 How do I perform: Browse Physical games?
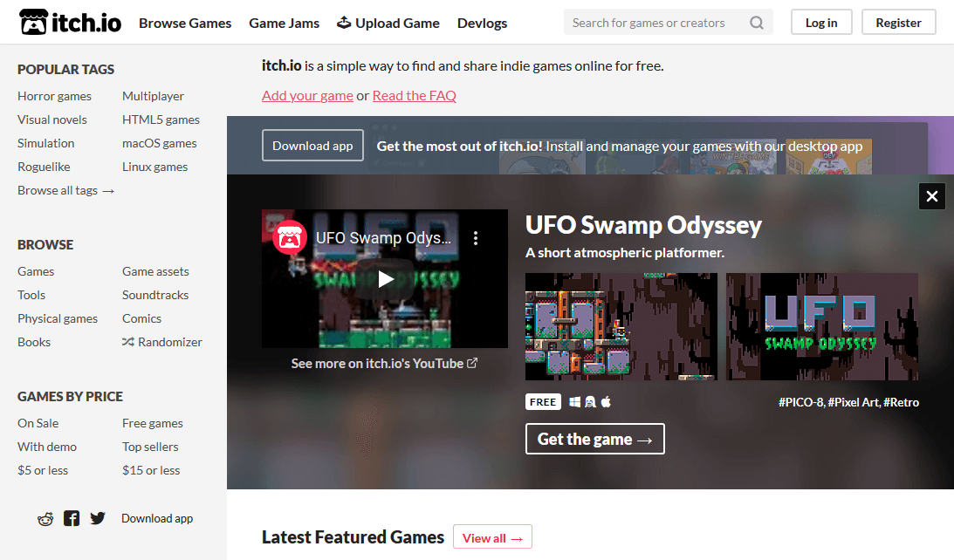[58, 318]
